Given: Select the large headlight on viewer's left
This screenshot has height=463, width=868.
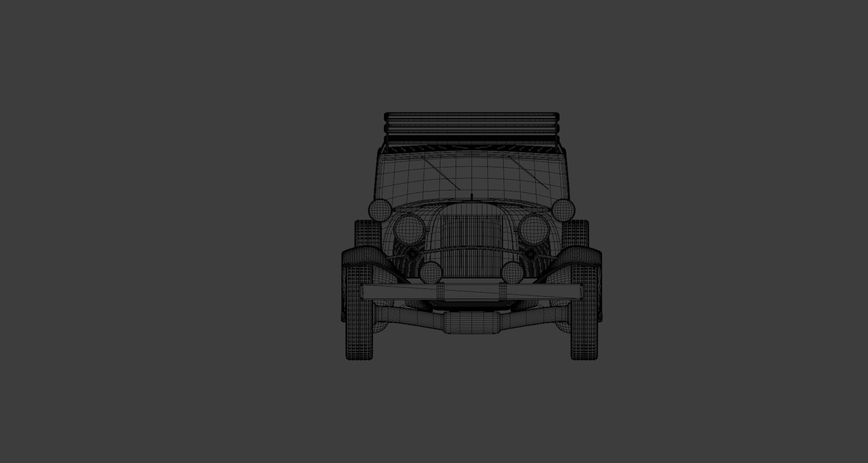Looking at the screenshot, I should (410, 229).
